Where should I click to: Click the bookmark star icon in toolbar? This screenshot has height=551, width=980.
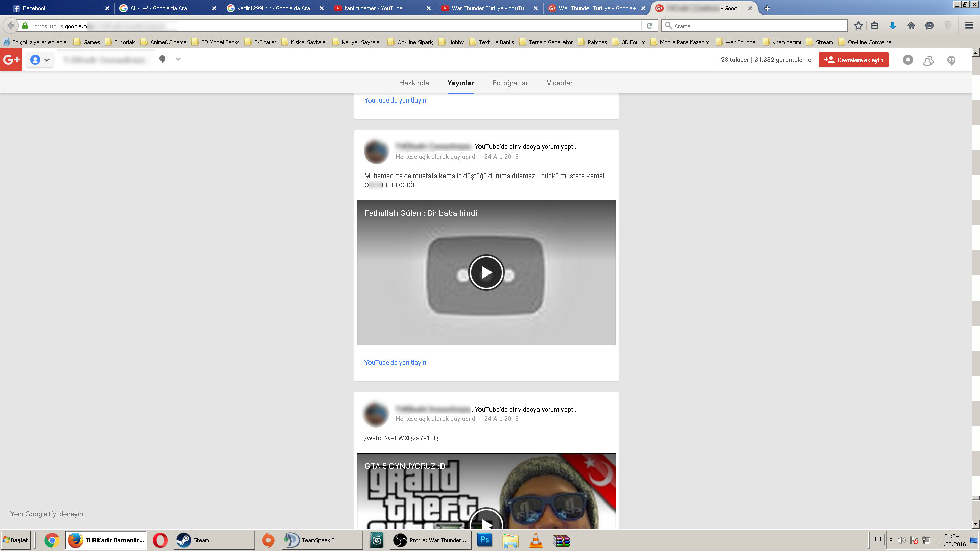pyautogui.click(x=858, y=26)
